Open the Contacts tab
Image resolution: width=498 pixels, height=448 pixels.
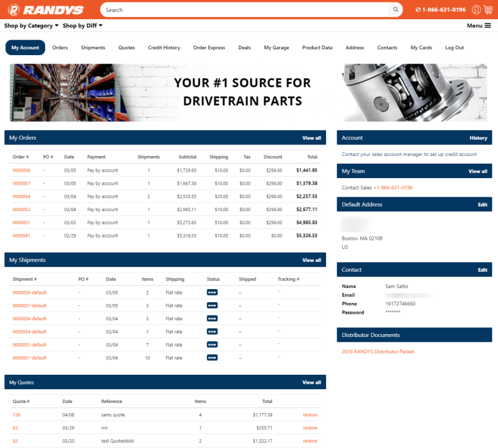(387, 47)
